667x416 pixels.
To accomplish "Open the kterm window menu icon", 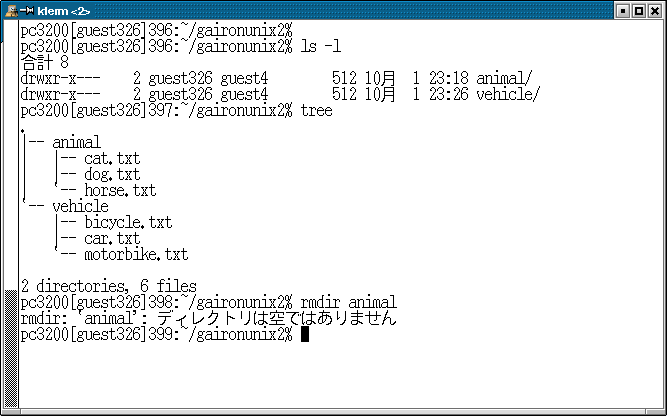I will (x=11, y=11).
